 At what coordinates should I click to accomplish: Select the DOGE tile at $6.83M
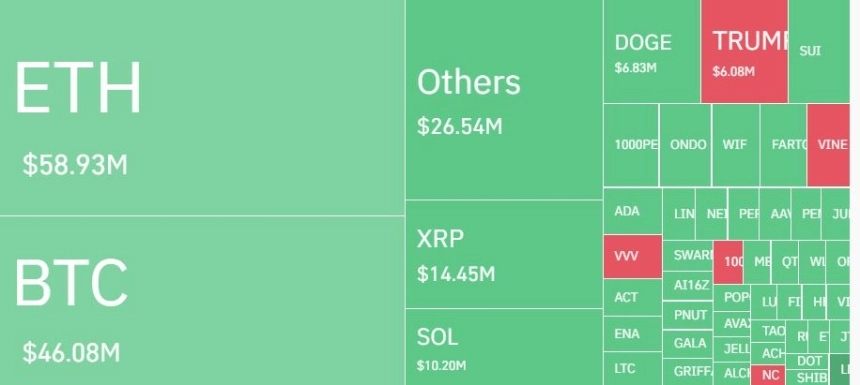(652, 51)
